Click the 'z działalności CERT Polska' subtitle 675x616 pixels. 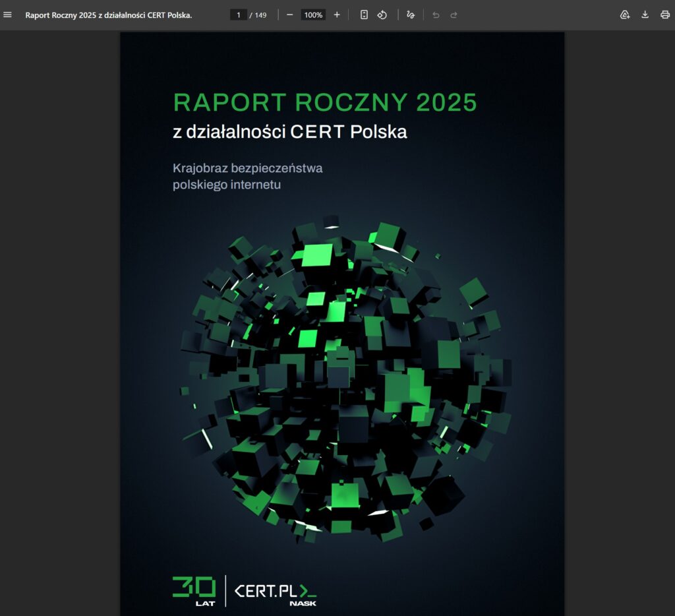click(290, 132)
